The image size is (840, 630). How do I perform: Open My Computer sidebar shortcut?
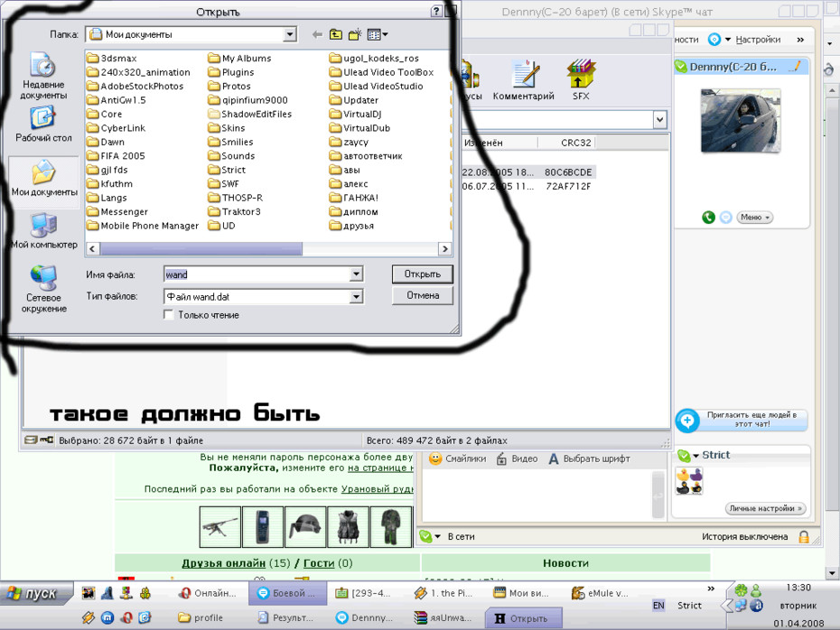[43, 231]
